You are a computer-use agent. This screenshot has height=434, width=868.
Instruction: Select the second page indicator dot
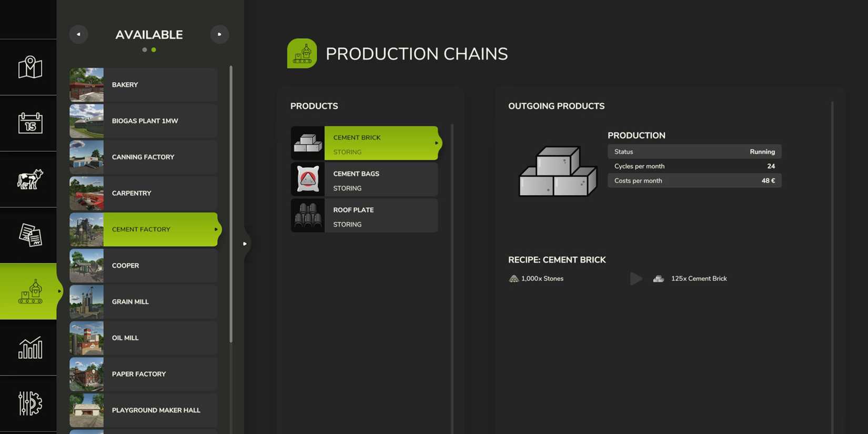click(x=154, y=50)
